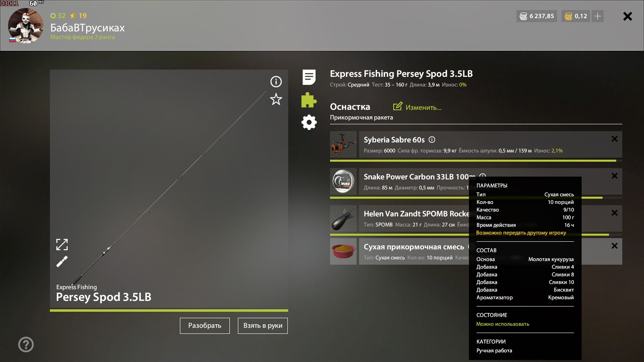This screenshot has height=362, width=644.
Task: Click the Snake Power Carbon 33LB title
Action: click(x=419, y=177)
